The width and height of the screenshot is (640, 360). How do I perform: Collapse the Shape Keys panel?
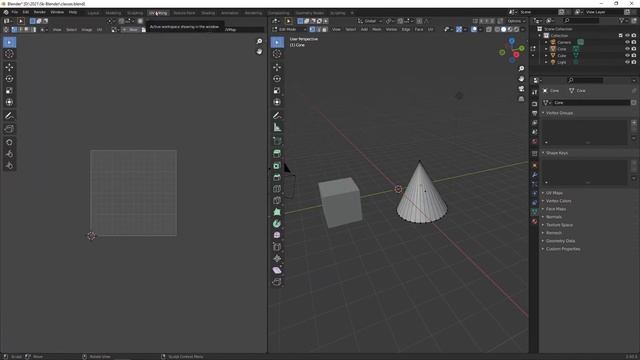coord(543,153)
